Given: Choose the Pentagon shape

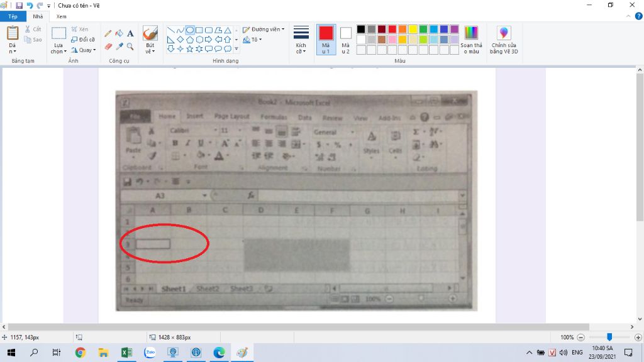Looking at the screenshot, I should [190, 40].
